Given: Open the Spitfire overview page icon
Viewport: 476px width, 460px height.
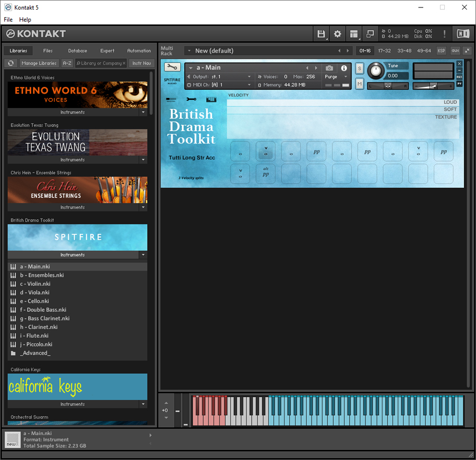Looking at the screenshot, I should click(171, 100).
